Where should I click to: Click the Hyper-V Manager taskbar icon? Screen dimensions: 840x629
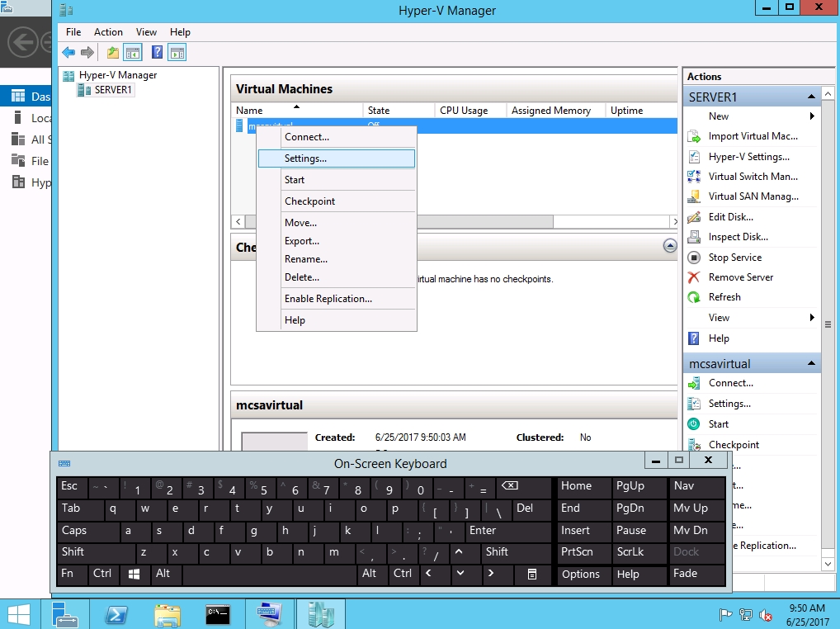[x=320, y=614]
